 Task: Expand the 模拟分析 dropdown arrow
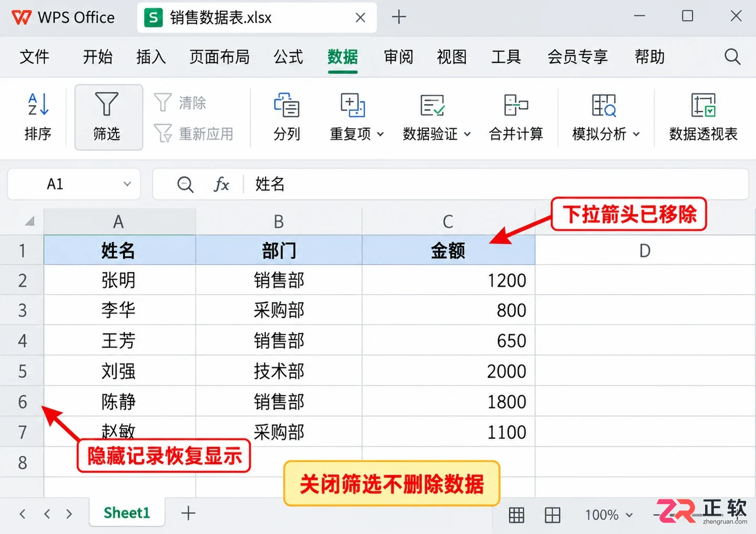pyautogui.click(x=636, y=134)
